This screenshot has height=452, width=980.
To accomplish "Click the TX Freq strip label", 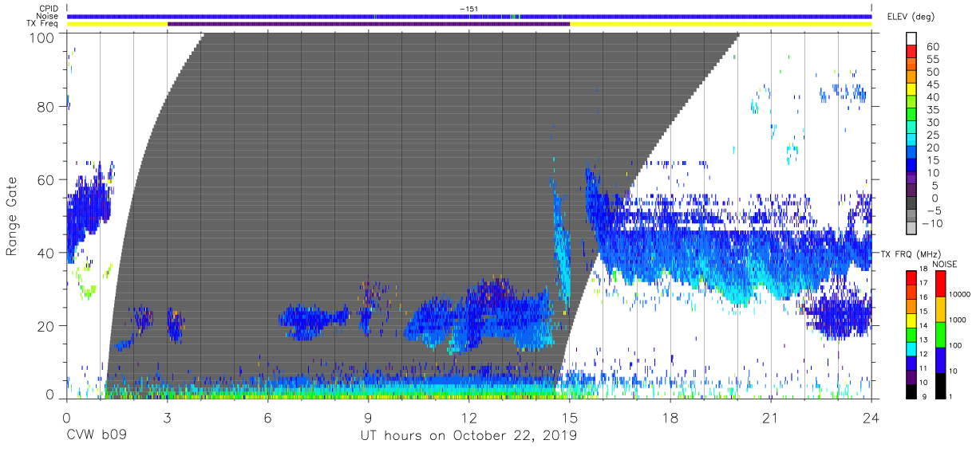I will 43,23.
